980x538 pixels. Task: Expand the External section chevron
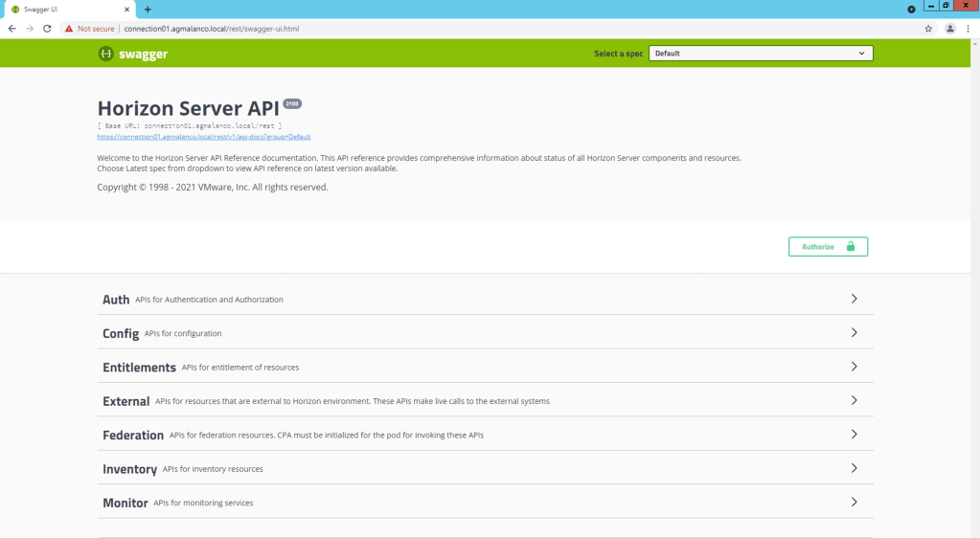[x=854, y=401]
